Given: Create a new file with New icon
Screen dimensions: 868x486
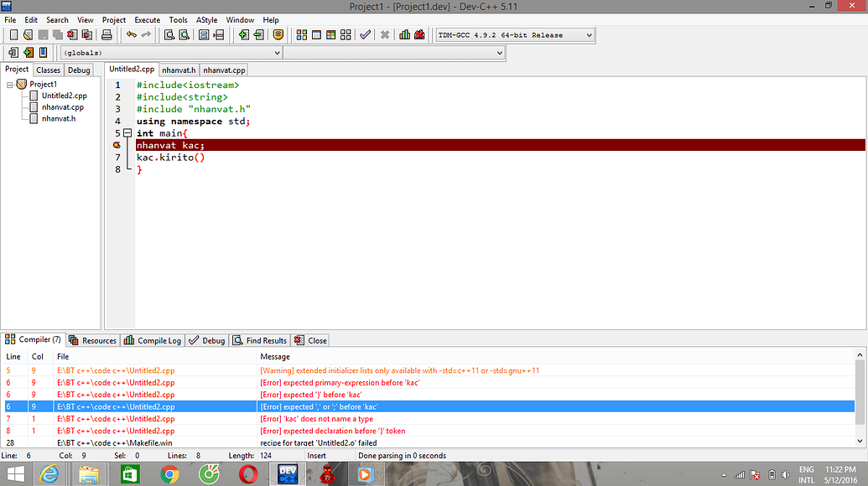Looking at the screenshot, I should tap(14, 35).
